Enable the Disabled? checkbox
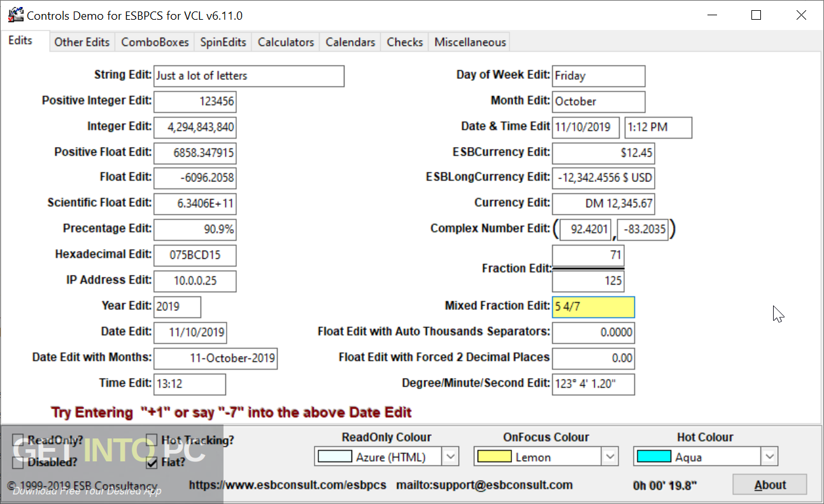The image size is (824, 504). coord(18,463)
